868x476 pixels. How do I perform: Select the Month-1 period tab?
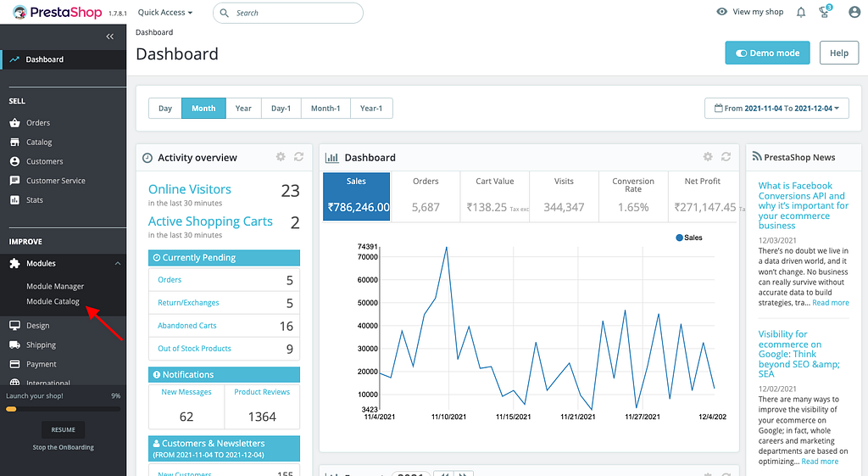[x=325, y=108]
